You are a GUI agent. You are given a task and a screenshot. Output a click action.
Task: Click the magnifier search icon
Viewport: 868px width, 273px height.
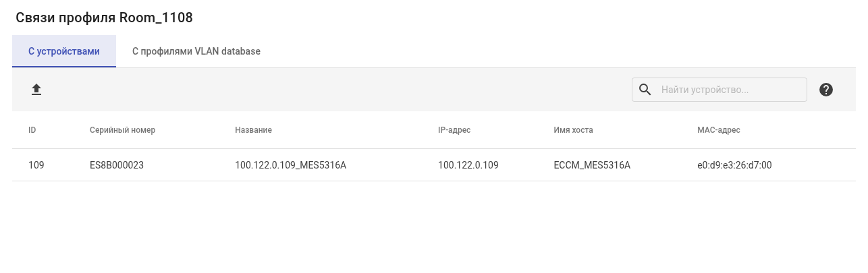pyautogui.click(x=645, y=90)
